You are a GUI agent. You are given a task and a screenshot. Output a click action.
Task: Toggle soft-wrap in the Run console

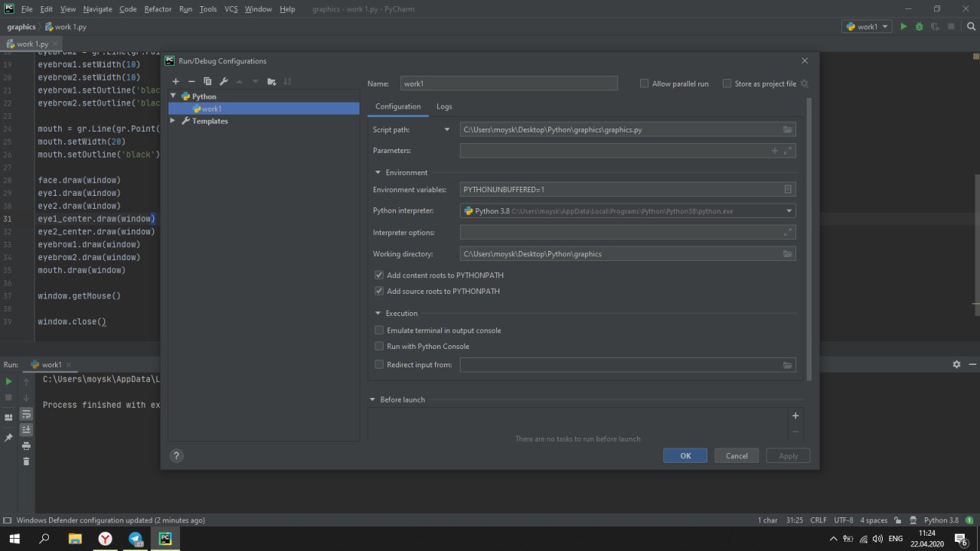tap(26, 414)
